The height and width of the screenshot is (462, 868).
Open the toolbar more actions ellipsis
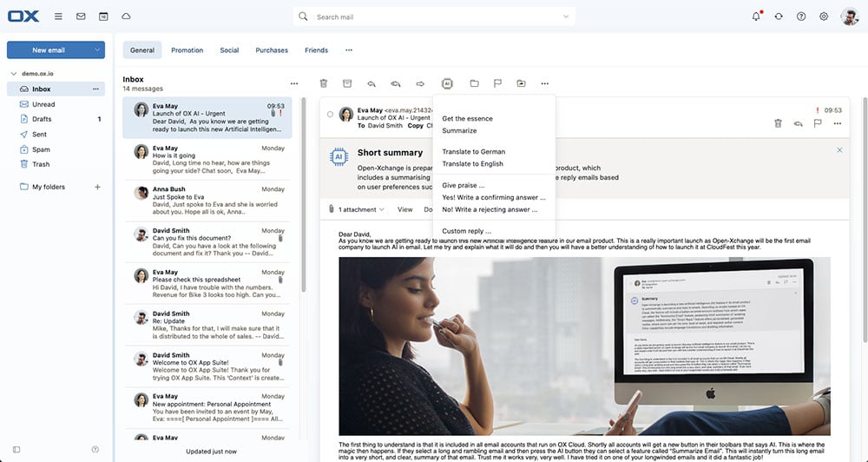coord(545,83)
